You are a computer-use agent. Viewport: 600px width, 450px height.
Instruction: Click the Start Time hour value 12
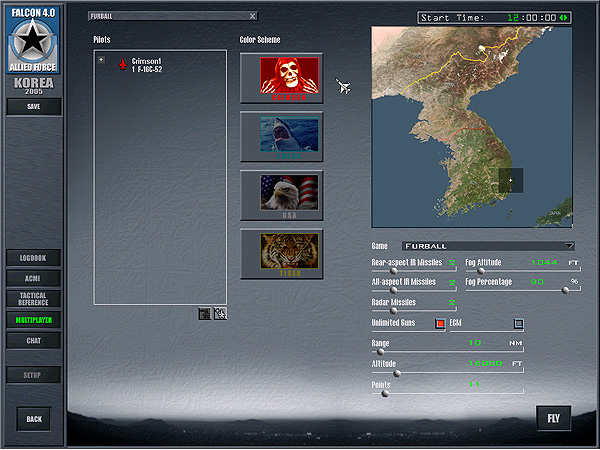pyautogui.click(x=512, y=18)
